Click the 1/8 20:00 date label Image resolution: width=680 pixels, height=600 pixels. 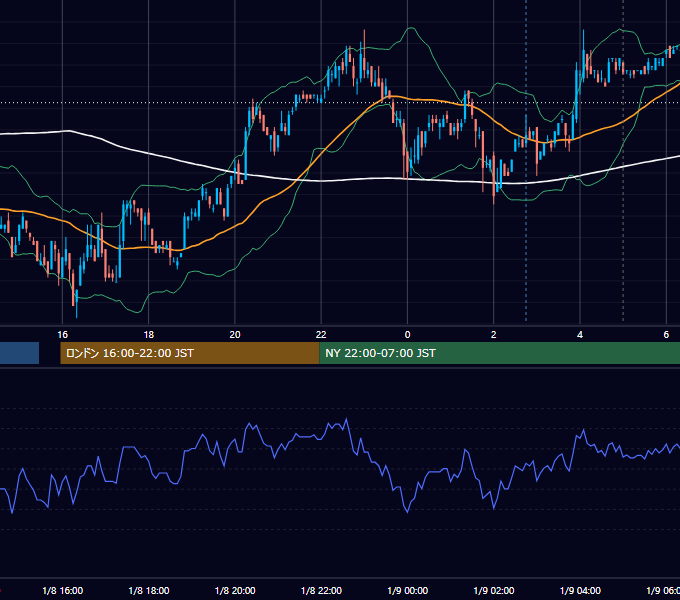(235, 590)
